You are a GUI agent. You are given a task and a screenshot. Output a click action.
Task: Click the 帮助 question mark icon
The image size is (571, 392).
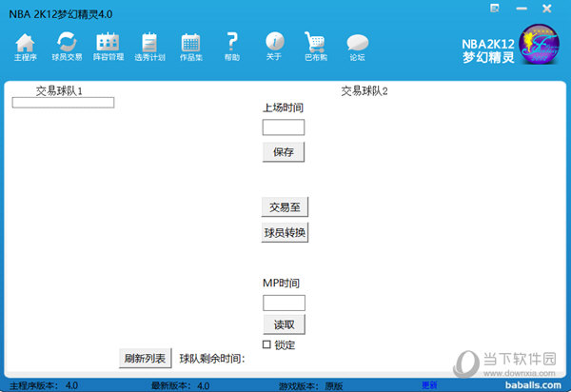pyautogui.click(x=232, y=47)
